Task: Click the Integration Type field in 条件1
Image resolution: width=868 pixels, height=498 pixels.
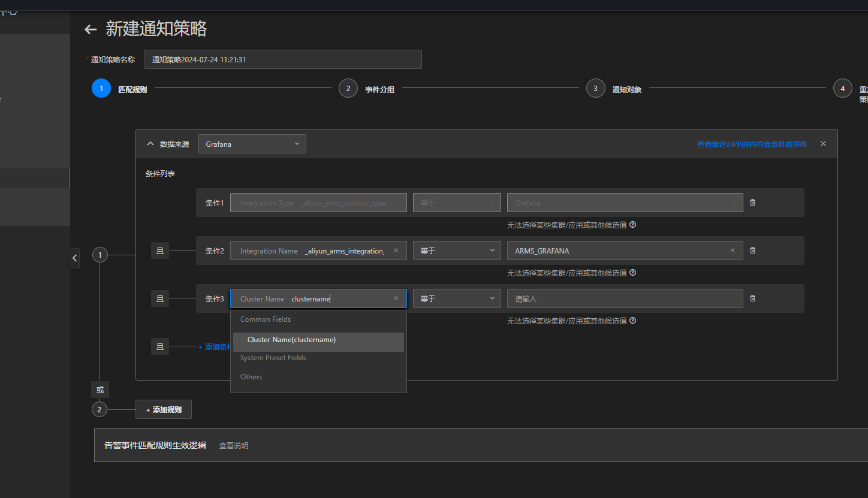Action: (318, 203)
